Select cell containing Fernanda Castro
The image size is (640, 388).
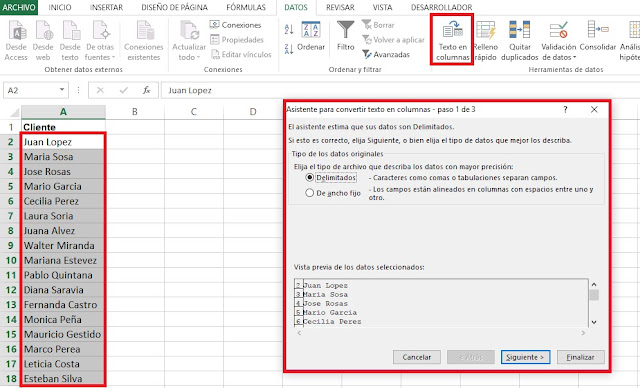click(x=63, y=305)
